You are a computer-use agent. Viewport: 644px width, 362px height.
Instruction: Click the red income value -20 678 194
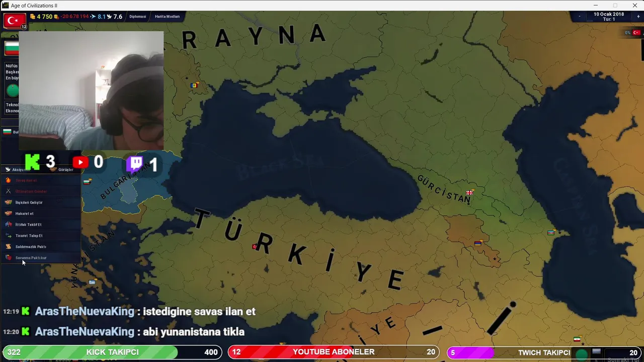click(75, 17)
